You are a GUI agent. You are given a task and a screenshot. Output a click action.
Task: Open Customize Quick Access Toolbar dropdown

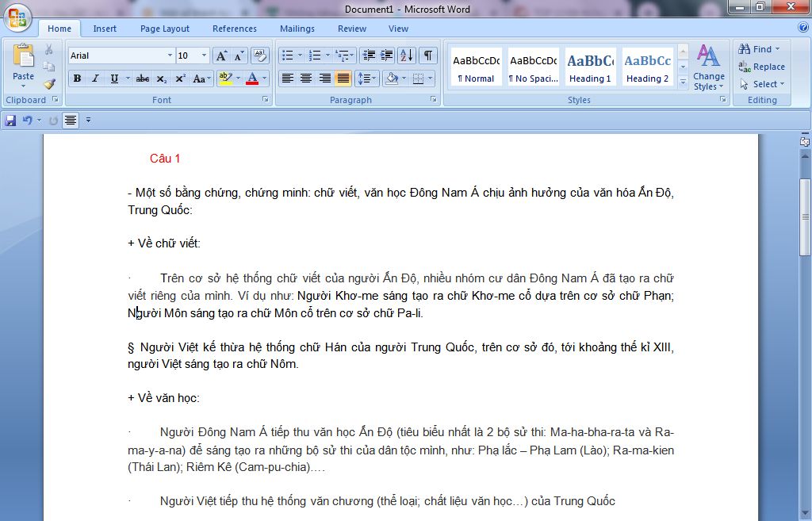point(89,121)
